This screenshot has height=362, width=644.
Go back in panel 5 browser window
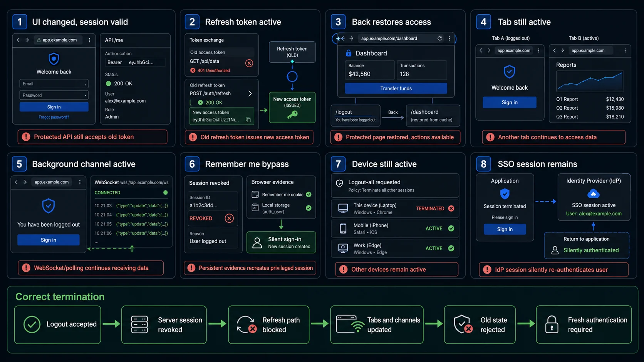[x=16, y=182]
